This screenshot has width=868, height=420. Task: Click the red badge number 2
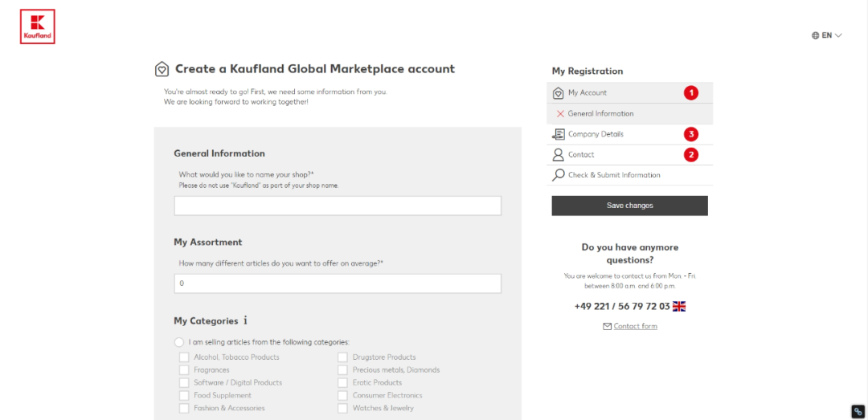(x=690, y=155)
